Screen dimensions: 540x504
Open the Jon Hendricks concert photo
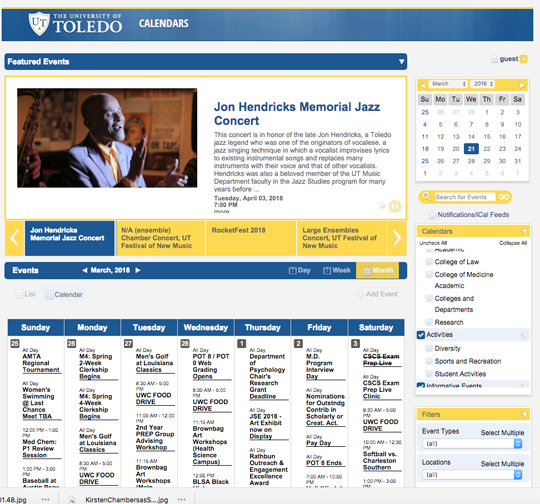(107, 138)
